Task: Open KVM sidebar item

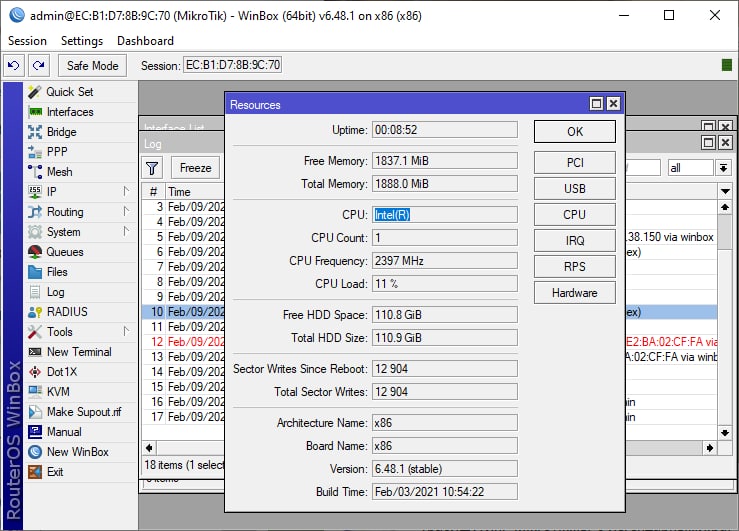Action: click(58, 392)
